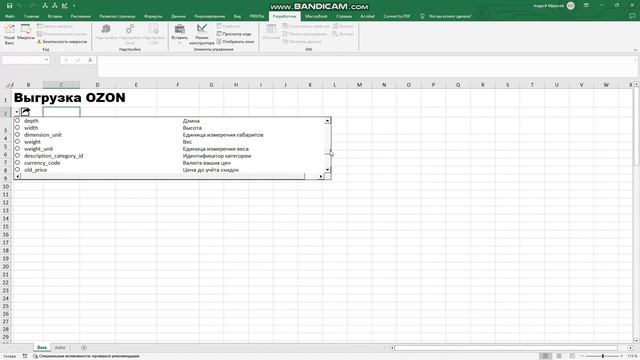Image resolution: width=640 pixels, height=360 pixels.
Task: Expand the formula bar
Action: point(636,60)
